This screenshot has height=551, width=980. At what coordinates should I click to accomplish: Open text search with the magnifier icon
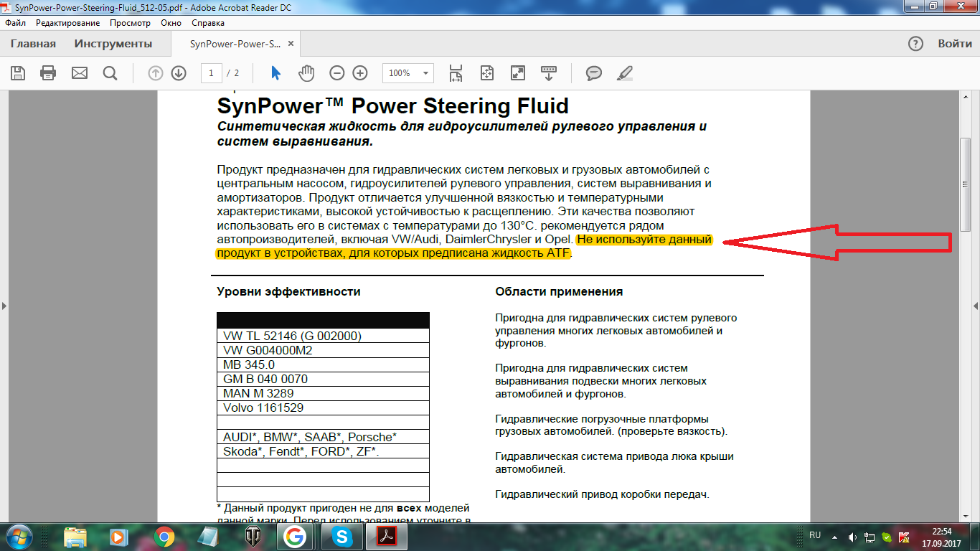click(x=110, y=72)
